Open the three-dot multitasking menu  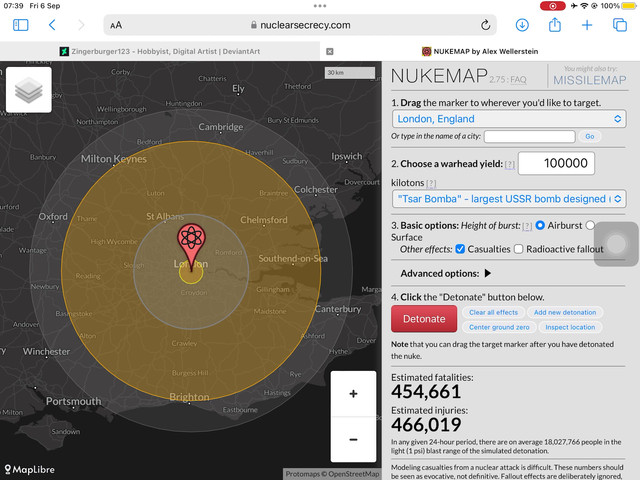(320, 6)
